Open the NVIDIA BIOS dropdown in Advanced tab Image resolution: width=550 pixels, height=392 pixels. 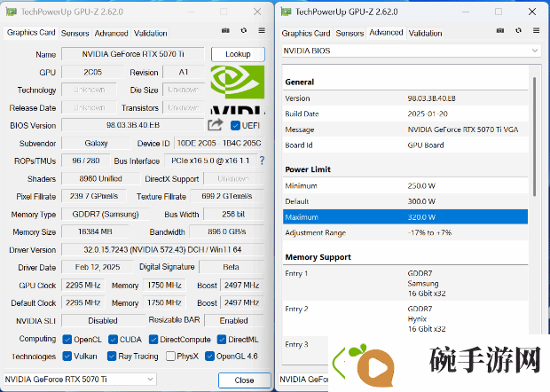click(412, 51)
